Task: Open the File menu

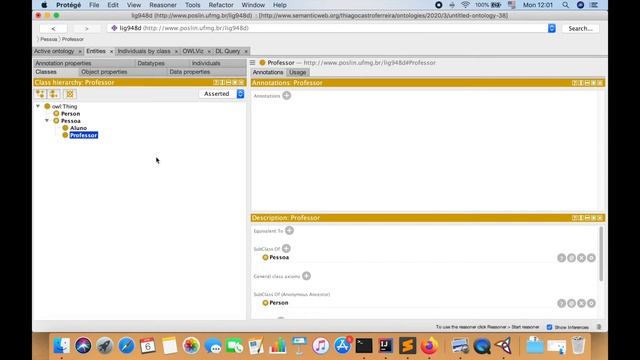Action: point(94,5)
